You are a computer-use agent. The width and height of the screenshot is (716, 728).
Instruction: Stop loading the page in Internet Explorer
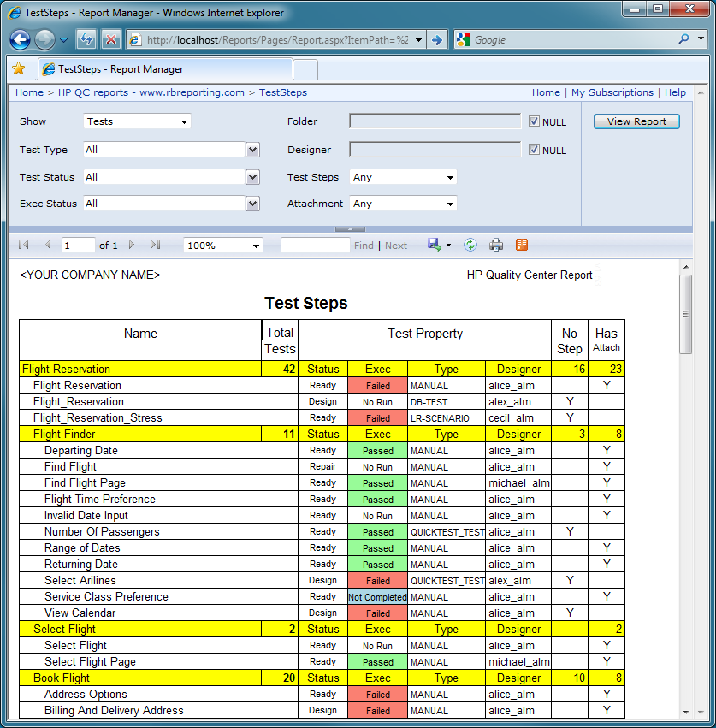(109, 39)
